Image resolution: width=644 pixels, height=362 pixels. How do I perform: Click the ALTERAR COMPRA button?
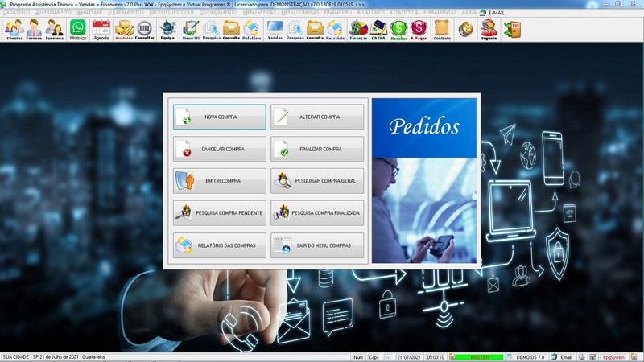pyautogui.click(x=317, y=117)
